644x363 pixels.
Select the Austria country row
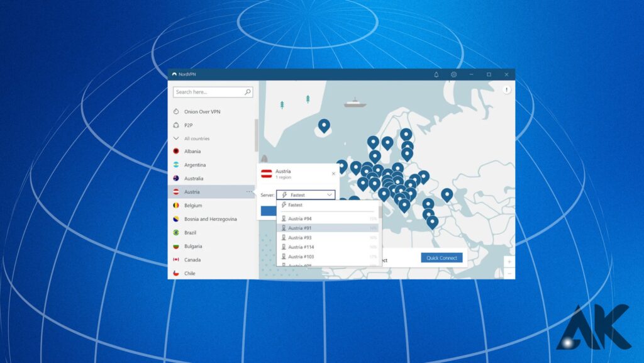pyautogui.click(x=211, y=192)
